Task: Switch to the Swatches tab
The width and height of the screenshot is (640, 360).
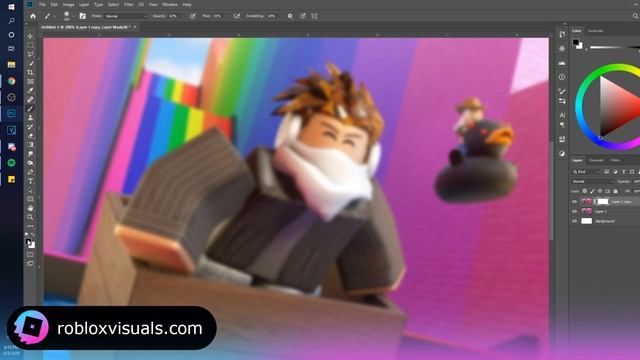Action: pos(596,31)
